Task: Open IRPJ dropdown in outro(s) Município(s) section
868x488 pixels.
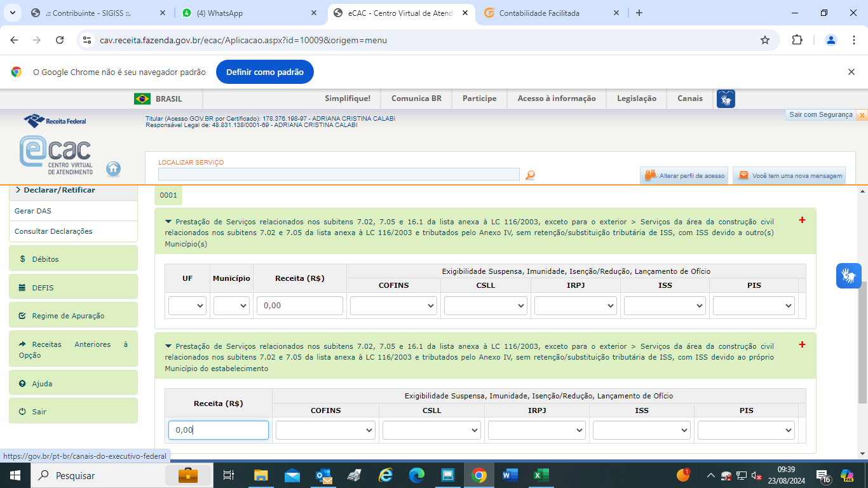Action: click(576, 306)
